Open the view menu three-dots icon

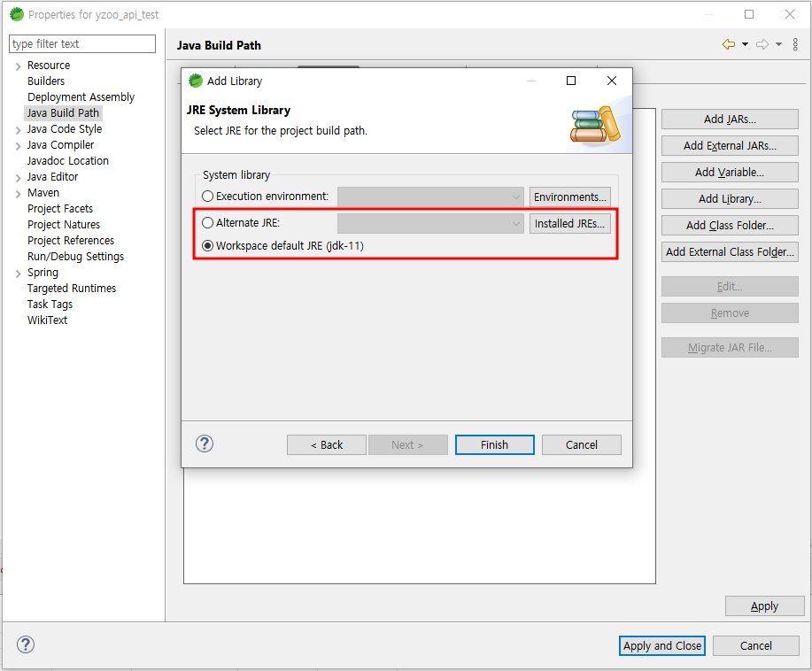(795, 44)
